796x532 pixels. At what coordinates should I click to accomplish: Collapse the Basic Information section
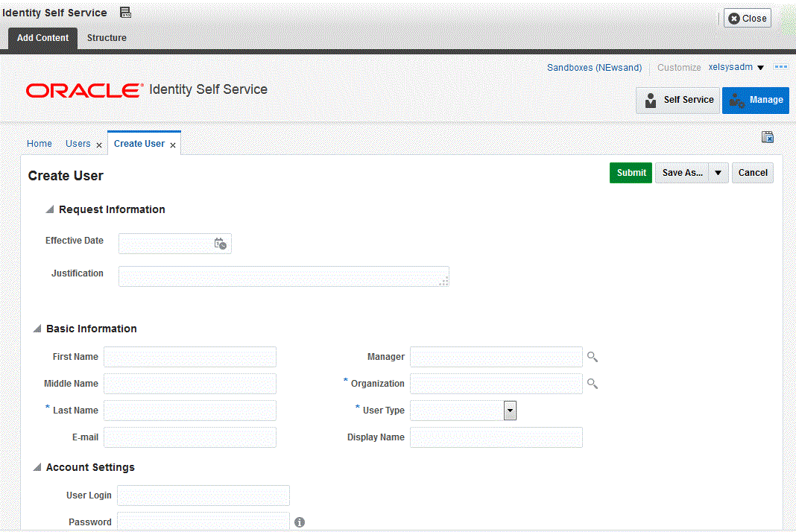coord(37,329)
